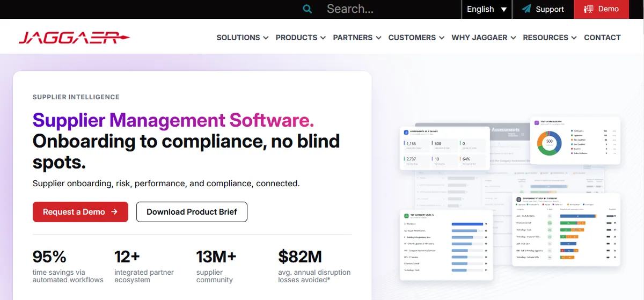The image size is (644, 300).
Task: Expand the CUSTOMERS menu
Action: [416, 38]
